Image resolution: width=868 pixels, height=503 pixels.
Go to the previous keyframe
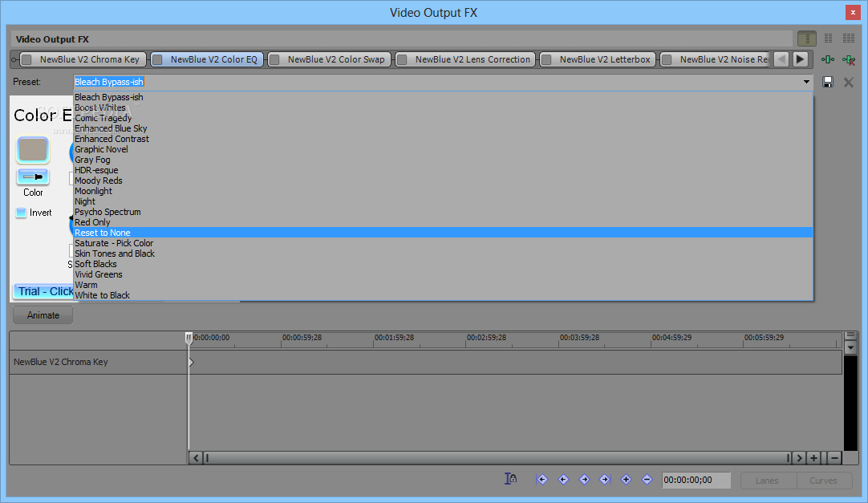(563, 479)
